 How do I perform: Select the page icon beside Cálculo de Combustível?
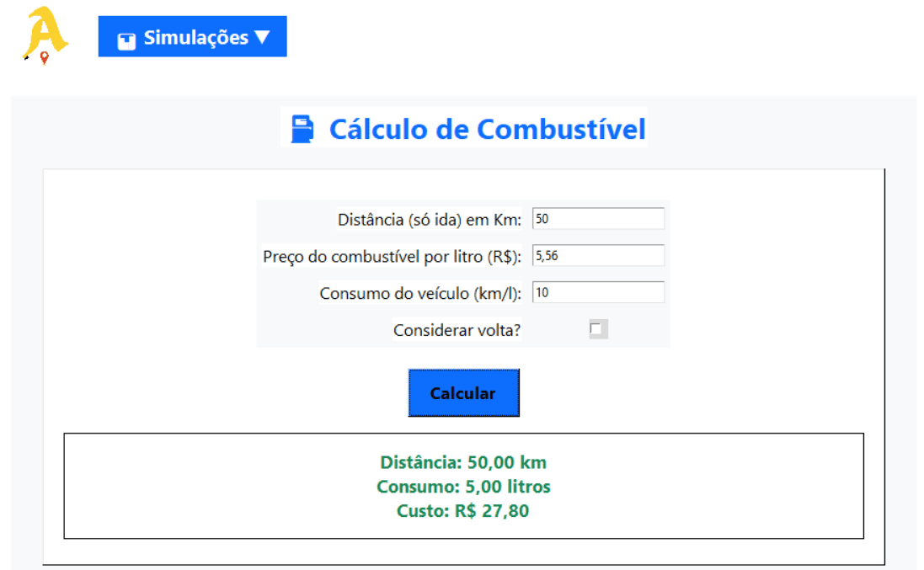click(303, 128)
